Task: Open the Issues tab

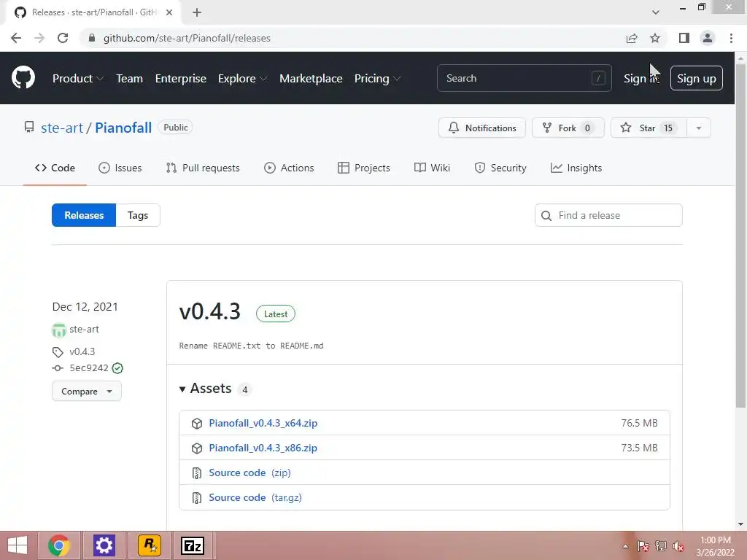Action: (120, 168)
